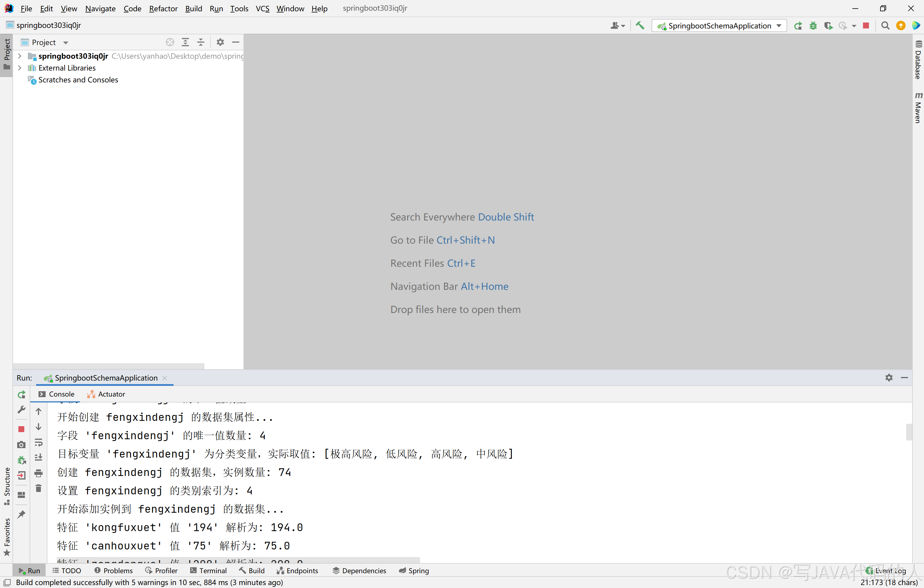This screenshot has height=588, width=924.
Task: Open SpringbootSchemaApplication run configuration dropdown
Action: click(x=719, y=26)
